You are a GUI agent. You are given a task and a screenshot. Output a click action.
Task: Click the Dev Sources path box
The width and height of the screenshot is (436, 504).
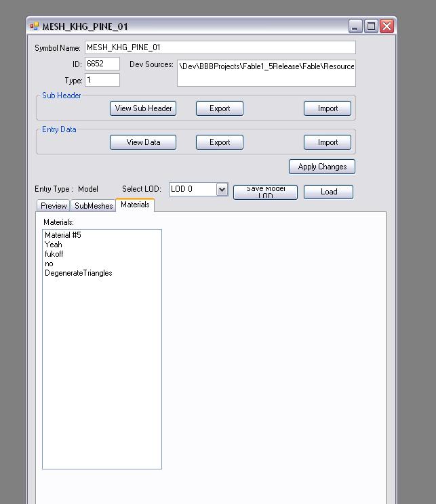266,73
